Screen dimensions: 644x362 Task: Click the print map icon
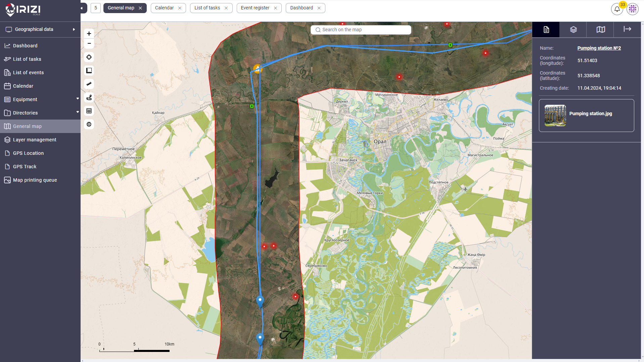(x=89, y=124)
